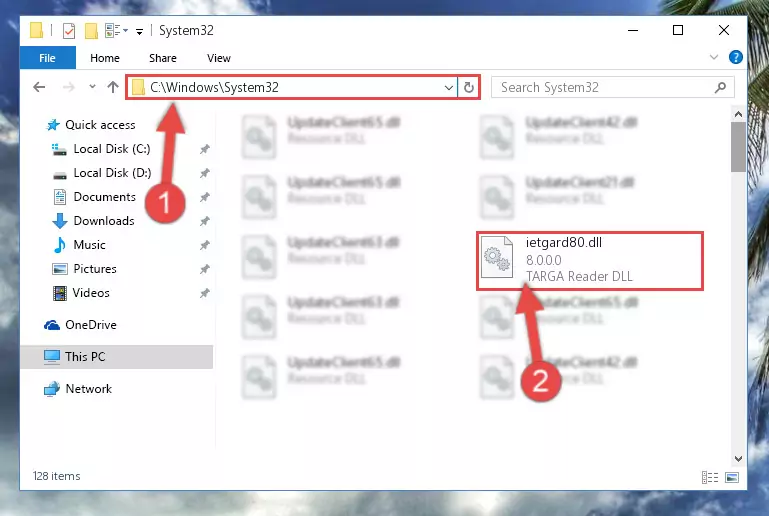Switch to details view in status bar

[x=710, y=477]
